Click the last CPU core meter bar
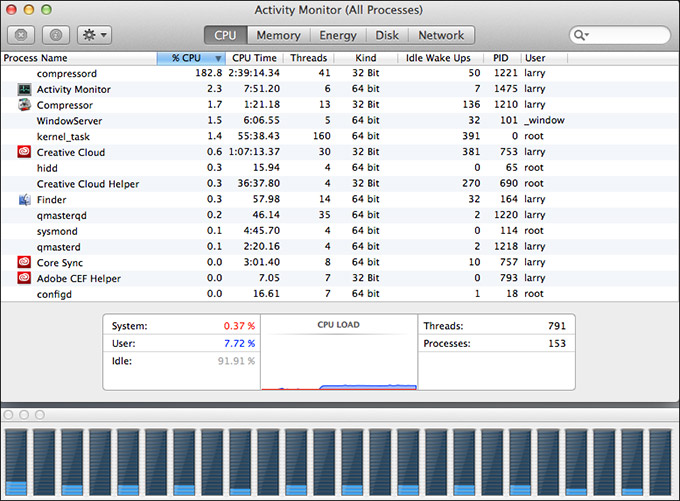The image size is (680, 501). tap(660, 462)
